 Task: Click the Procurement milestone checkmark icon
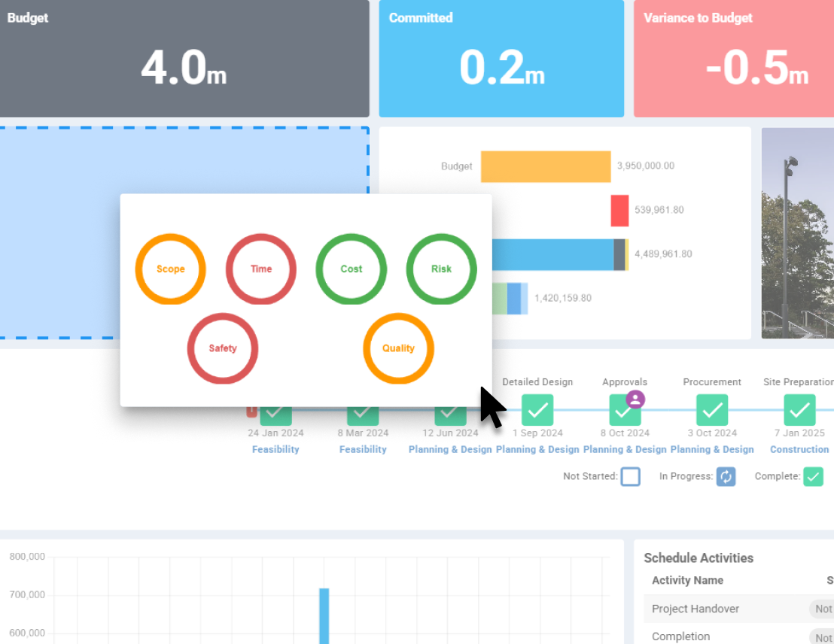click(x=712, y=410)
